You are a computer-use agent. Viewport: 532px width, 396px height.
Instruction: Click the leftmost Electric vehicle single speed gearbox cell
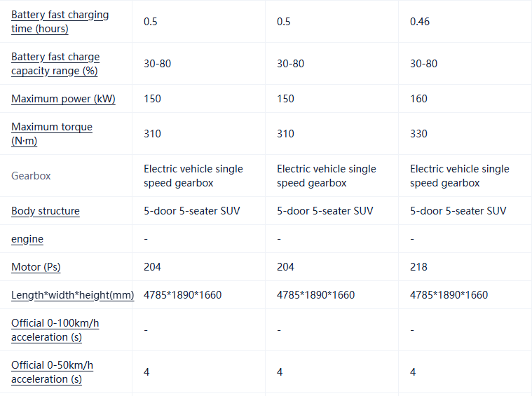coord(193,176)
